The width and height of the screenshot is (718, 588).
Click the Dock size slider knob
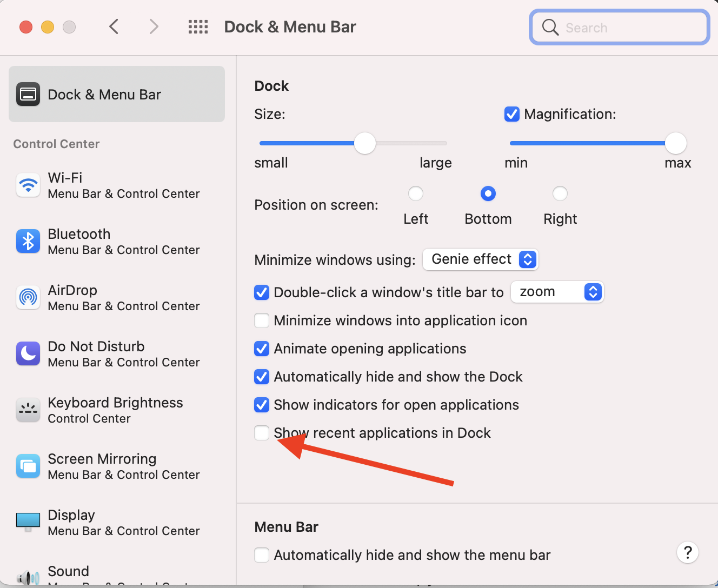coord(365,143)
